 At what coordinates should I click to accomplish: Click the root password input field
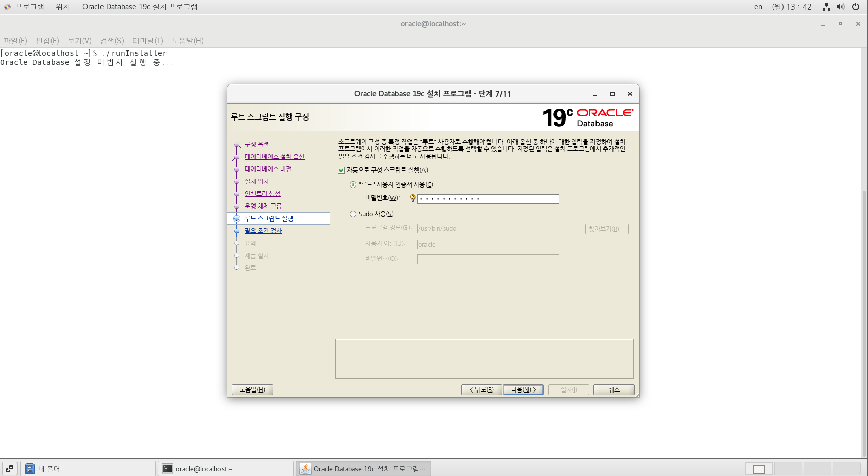click(488, 199)
